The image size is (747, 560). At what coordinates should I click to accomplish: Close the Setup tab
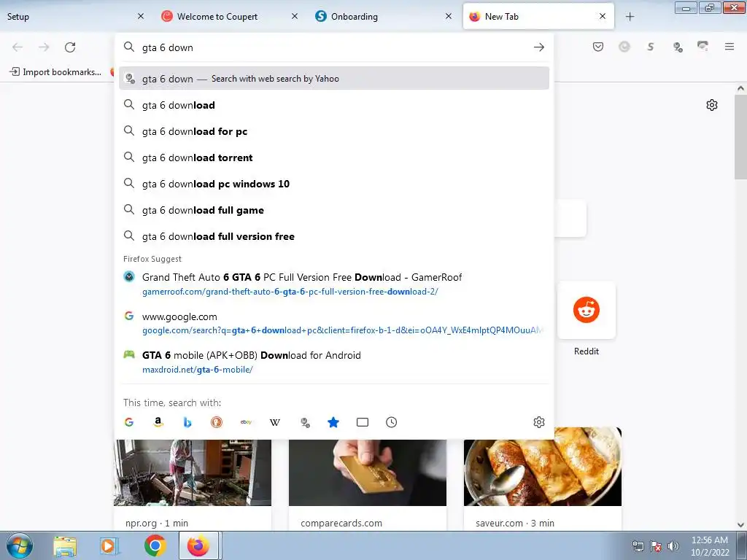(141, 17)
